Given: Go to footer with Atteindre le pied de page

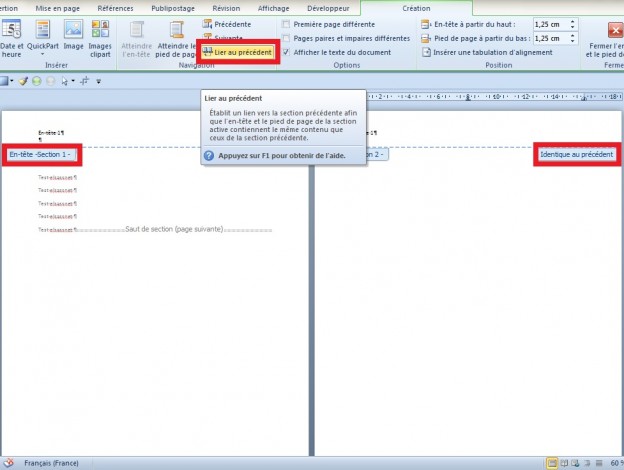Looking at the screenshot, I should coord(176,39).
